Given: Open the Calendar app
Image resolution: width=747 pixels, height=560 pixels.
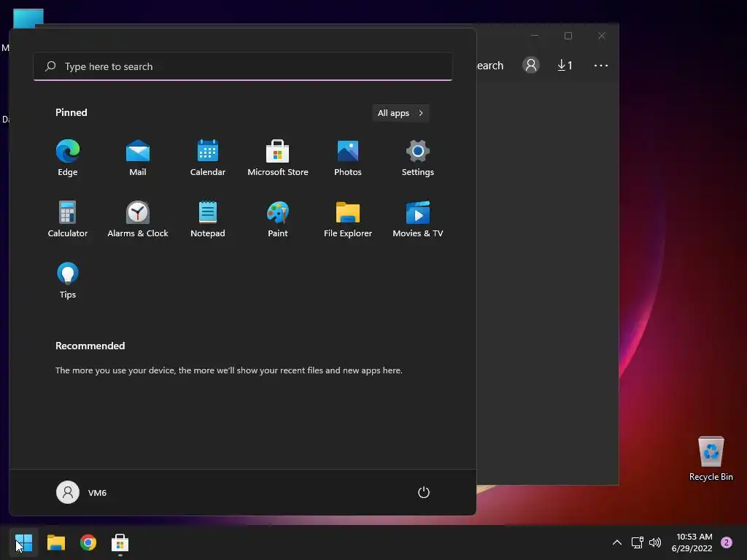Looking at the screenshot, I should pyautogui.click(x=208, y=157).
